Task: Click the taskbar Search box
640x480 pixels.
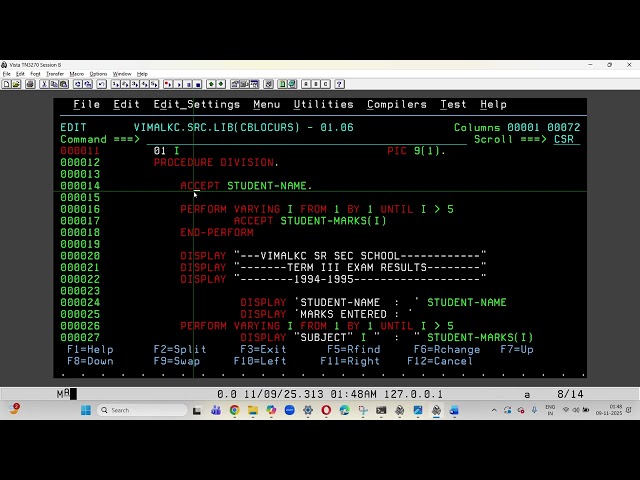Action: coord(142,410)
